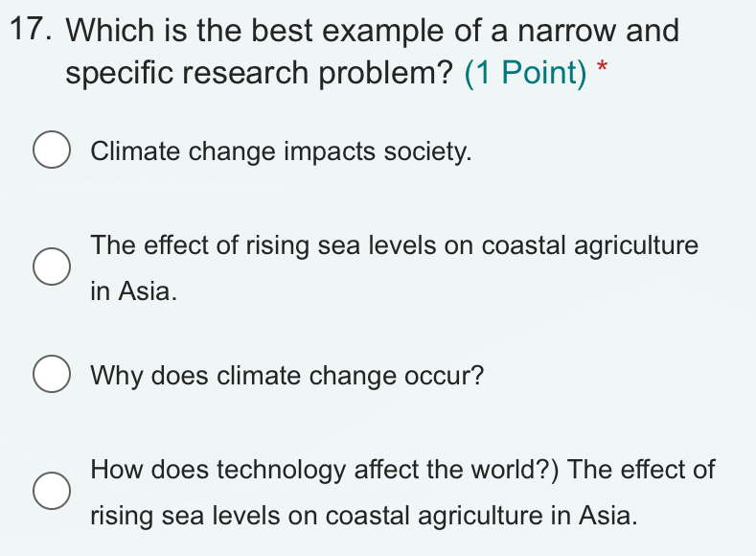
Task: Click the red required asterisk
Action: [x=602, y=66]
